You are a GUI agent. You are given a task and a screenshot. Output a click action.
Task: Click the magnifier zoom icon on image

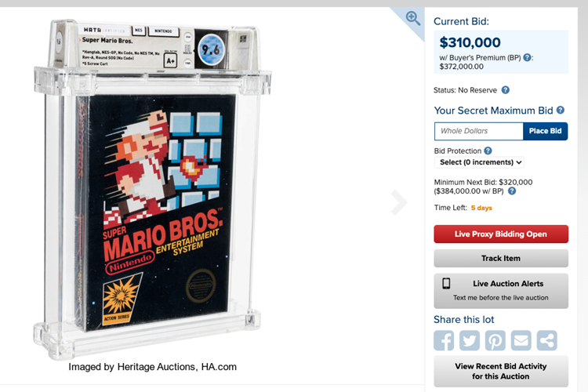[x=413, y=18]
